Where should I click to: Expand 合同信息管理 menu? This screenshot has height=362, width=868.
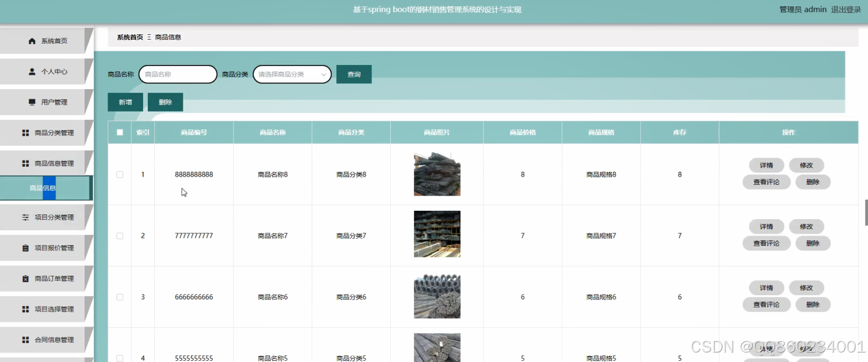(x=47, y=340)
